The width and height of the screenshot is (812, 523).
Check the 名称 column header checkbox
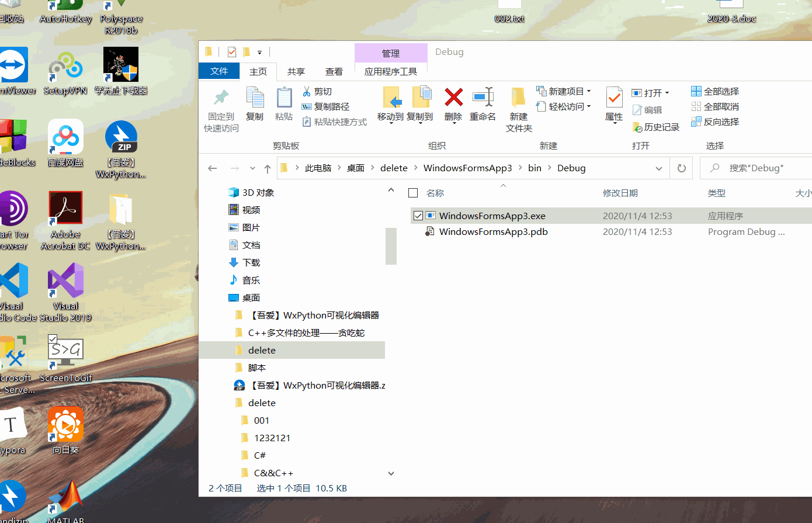click(x=413, y=192)
